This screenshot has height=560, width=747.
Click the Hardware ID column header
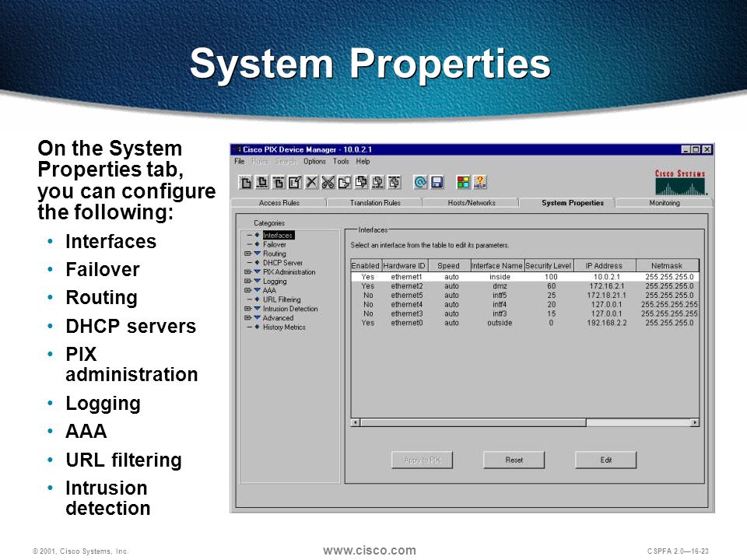[x=404, y=266]
